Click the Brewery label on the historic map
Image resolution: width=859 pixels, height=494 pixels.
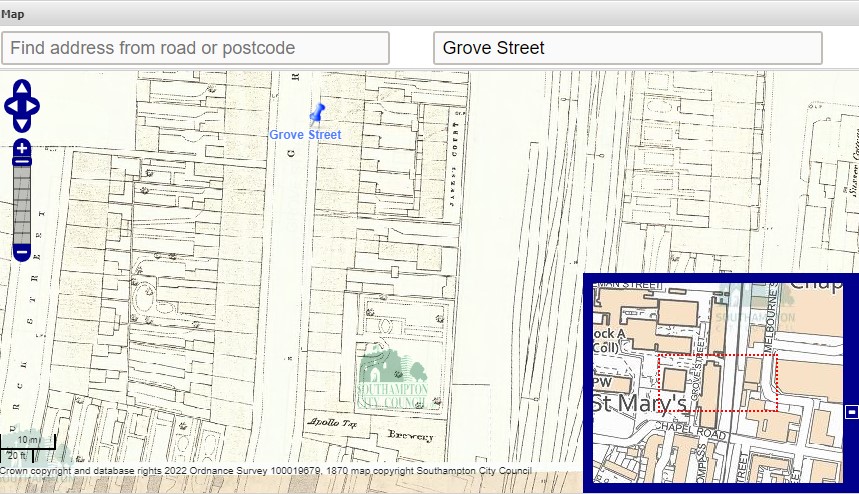click(412, 437)
